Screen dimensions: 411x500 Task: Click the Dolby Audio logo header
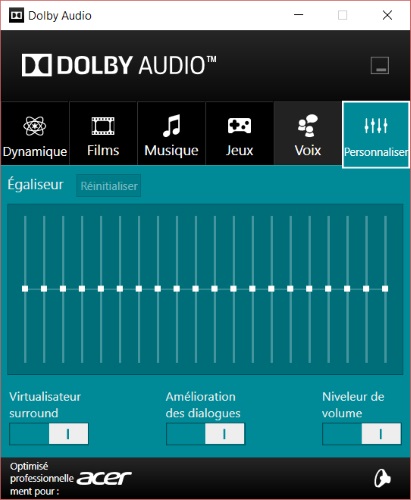click(x=119, y=65)
